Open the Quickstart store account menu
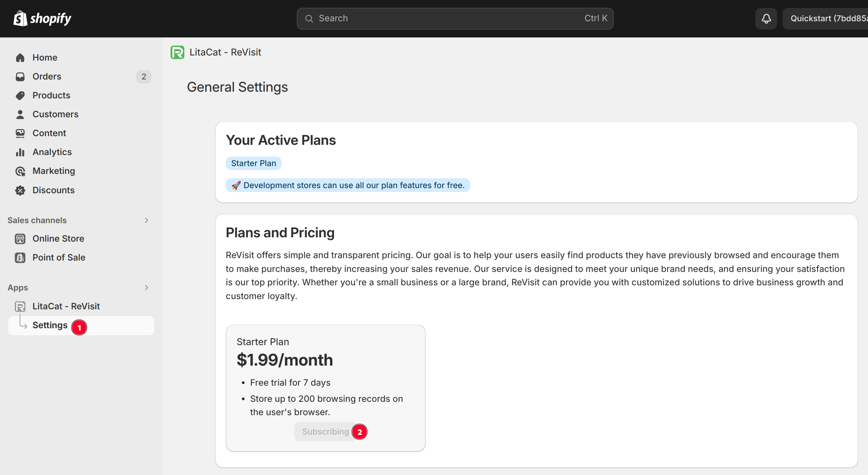This screenshot has width=868, height=475. [827, 18]
